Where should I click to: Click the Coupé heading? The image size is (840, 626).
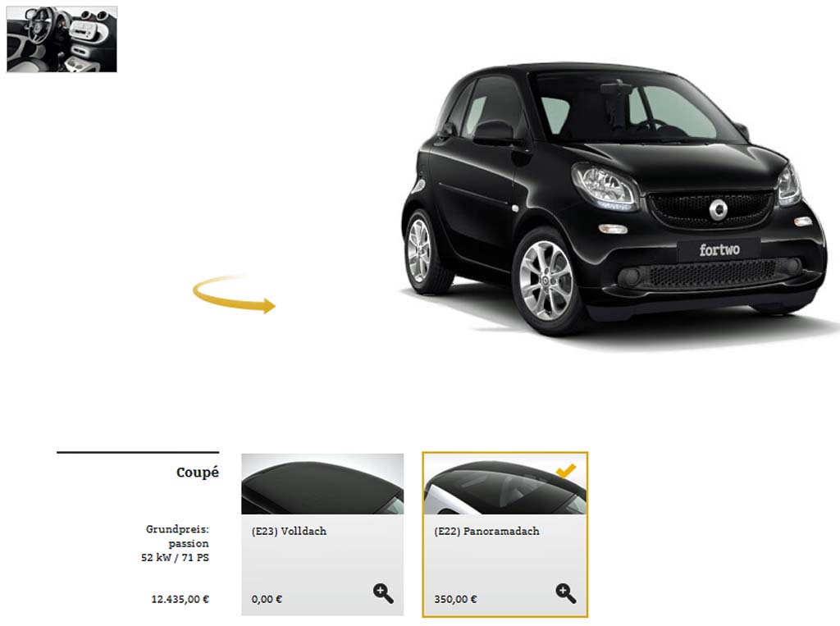[x=198, y=473]
